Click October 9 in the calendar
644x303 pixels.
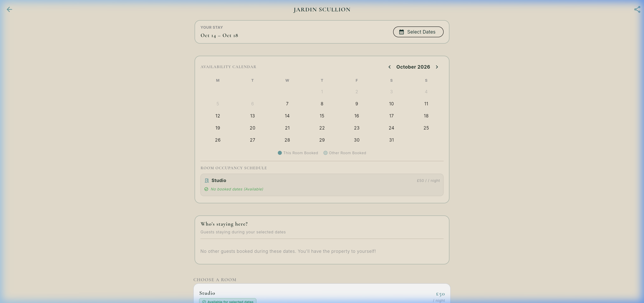tap(357, 104)
